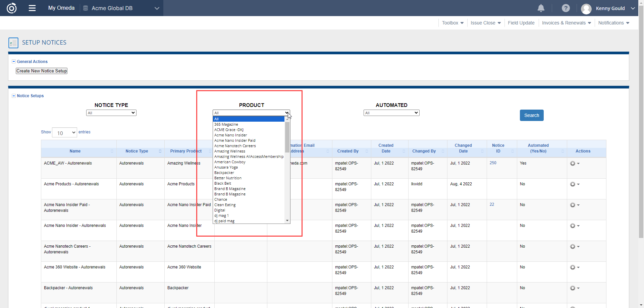Choose Clean Eating in product dropdown list

click(x=225, y=205)
